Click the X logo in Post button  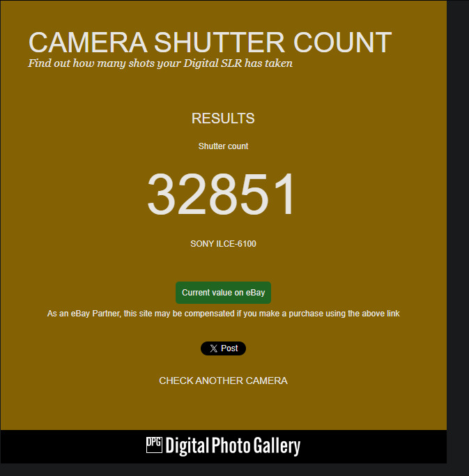(214, 348)
